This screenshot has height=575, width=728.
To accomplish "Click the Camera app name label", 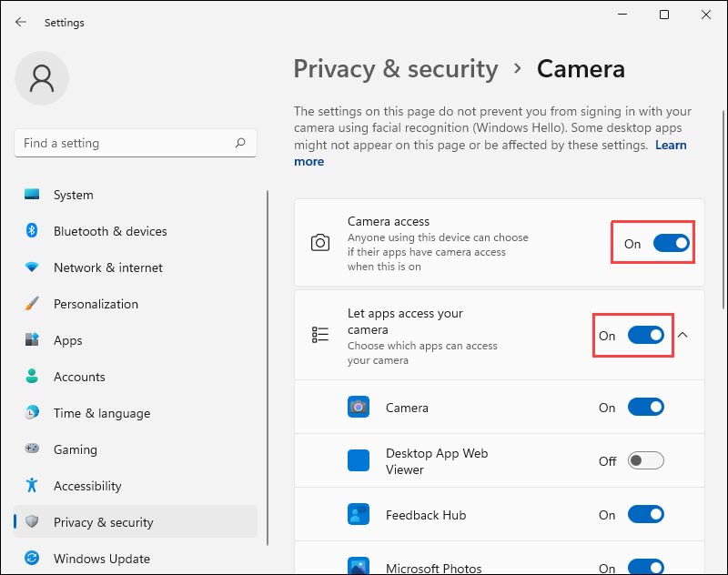I will pyautogui.click(x=407, y=408).
